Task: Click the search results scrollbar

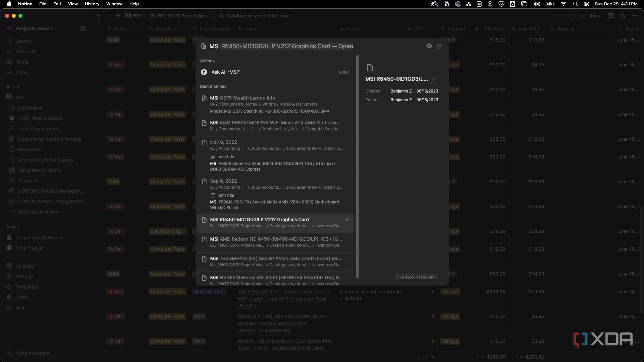Action: click(358, 167)
